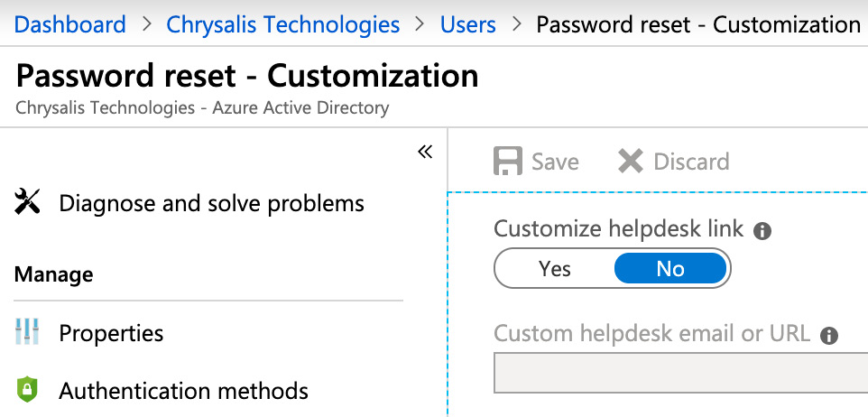Click the wrench icon for Diagnose and solve problems
The height and width of the screenshot is (417, 868).
coord(28,203)
